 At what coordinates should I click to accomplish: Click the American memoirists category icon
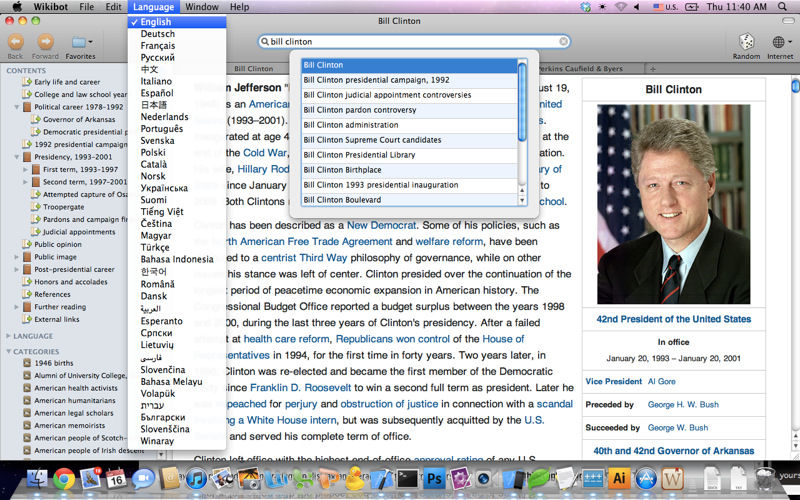tap(27, 426)
